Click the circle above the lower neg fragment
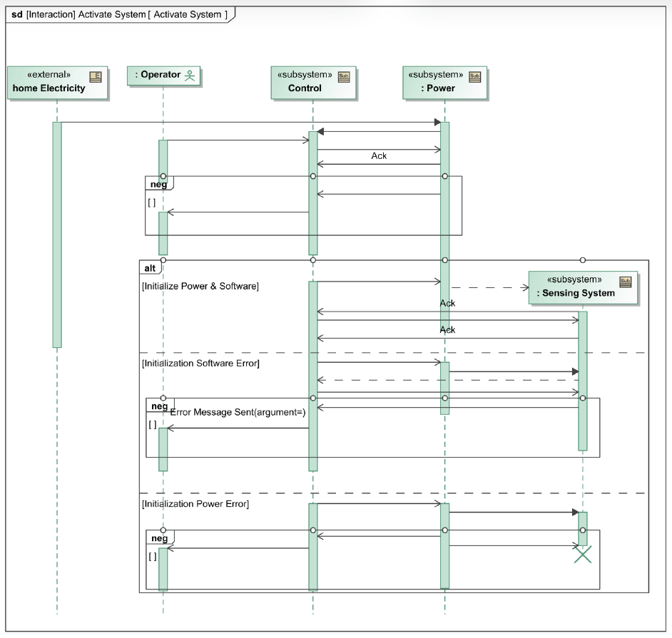672x638 pixels. [163, 530]
